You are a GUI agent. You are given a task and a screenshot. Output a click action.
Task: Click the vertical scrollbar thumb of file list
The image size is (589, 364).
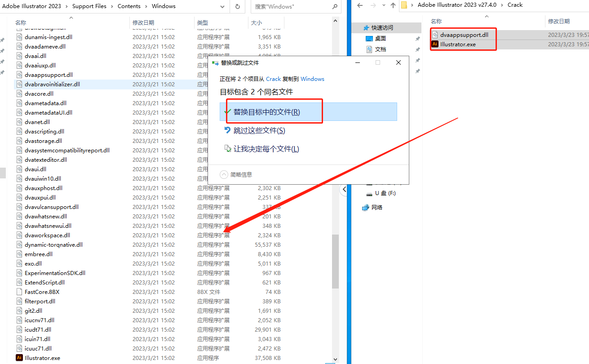coord(335,261)
